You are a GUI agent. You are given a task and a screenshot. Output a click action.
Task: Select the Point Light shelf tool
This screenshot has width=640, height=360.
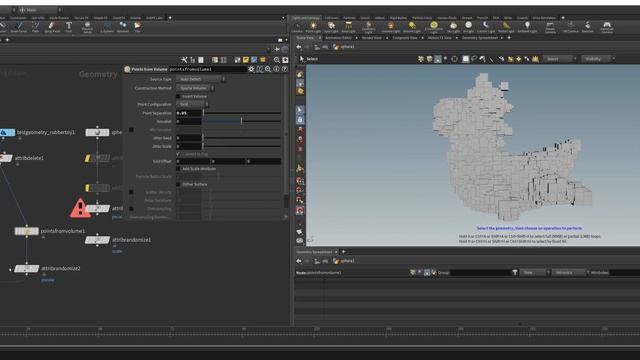tap(313, 27)
